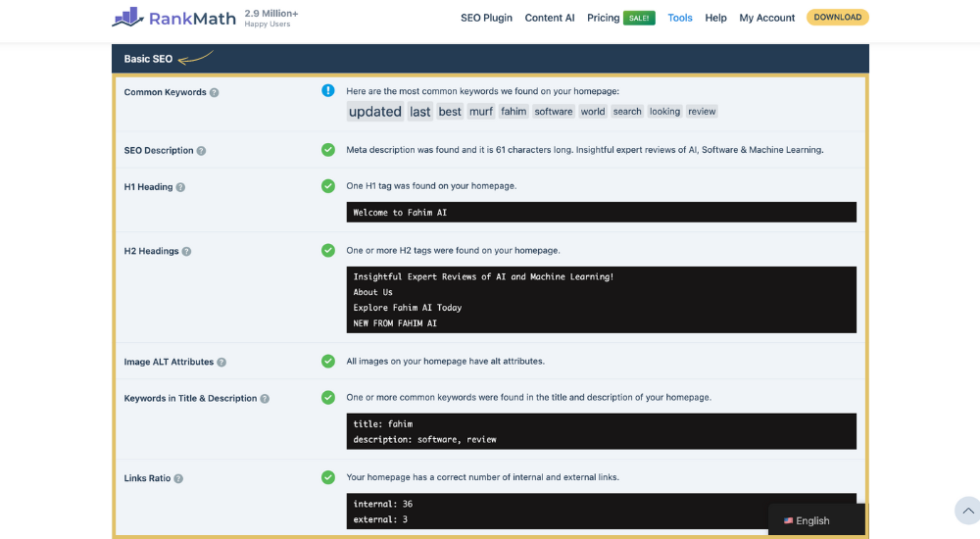This screenshot has width=980, height=539.
Task: Click 'description: software, review' code line
Action: pos(424,440)
